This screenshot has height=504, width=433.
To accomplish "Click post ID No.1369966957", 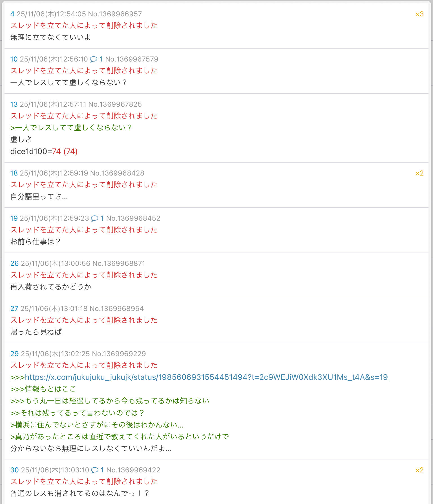I will pyautogui.click(x=115, y=14).
